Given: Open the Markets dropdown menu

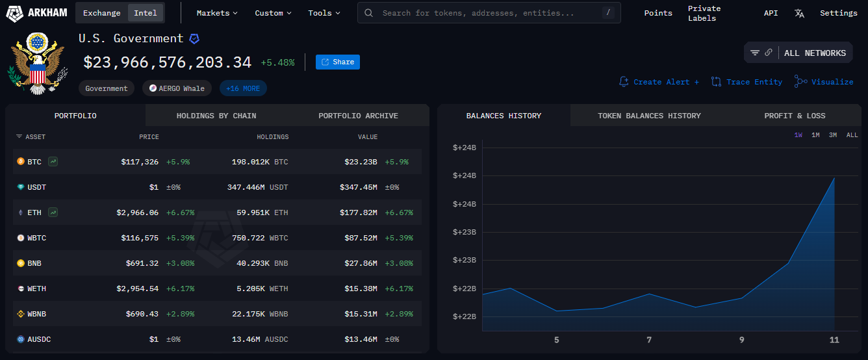Looking at the screenshot, I should click(217, 13).
